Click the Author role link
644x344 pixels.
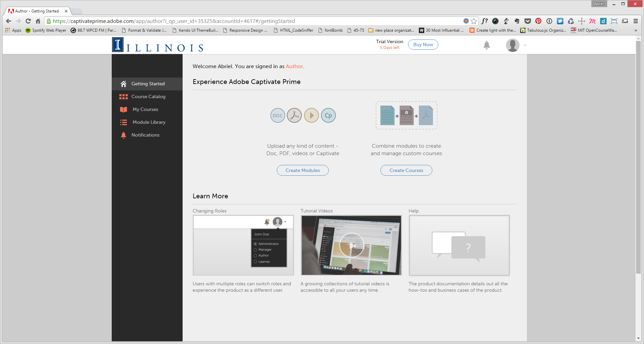click(294, 66)
